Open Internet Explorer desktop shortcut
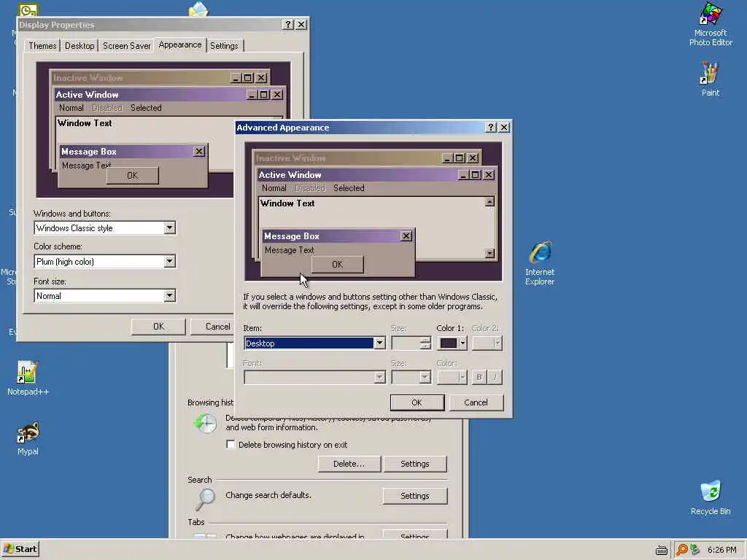Screen dimensions: 747x560 tap(540, 263)
